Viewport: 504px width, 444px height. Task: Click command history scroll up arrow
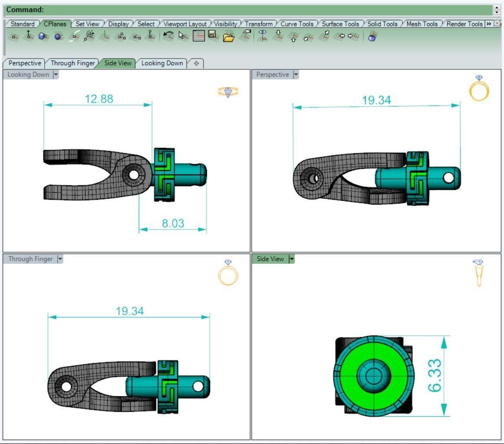[497, 7]
